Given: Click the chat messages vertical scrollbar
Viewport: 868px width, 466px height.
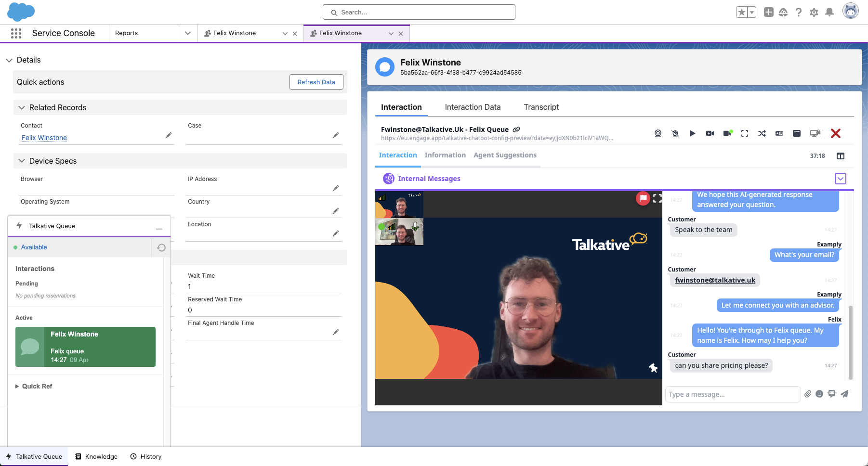Looking at the screenshot, I should click(x=850, y=342).
